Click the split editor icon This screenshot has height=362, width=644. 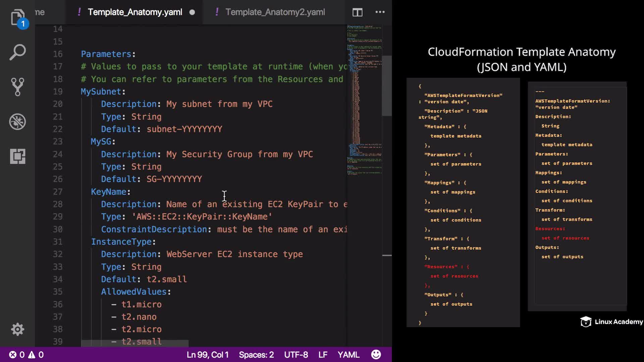click(357, 12)
